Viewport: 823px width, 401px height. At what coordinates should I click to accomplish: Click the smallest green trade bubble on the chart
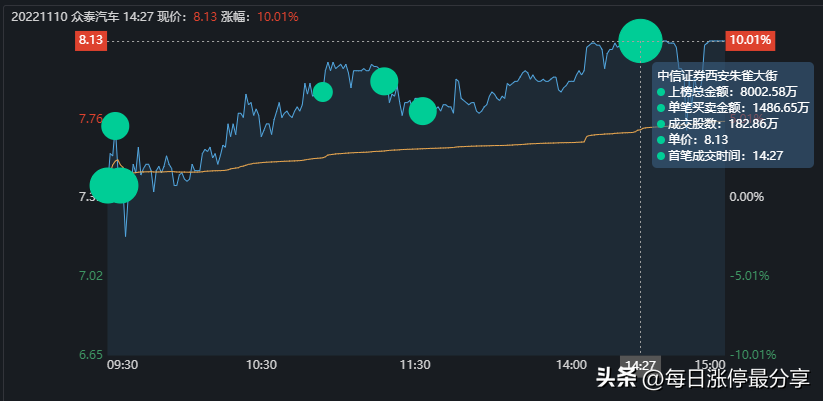tap(322, 92)
